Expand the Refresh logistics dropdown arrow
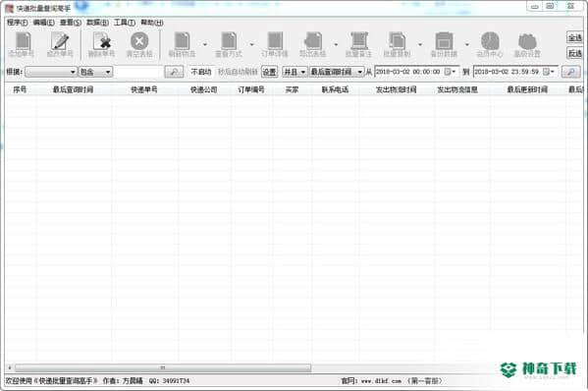The height and width of the screenshot is (391, 588). click(205, 44)
